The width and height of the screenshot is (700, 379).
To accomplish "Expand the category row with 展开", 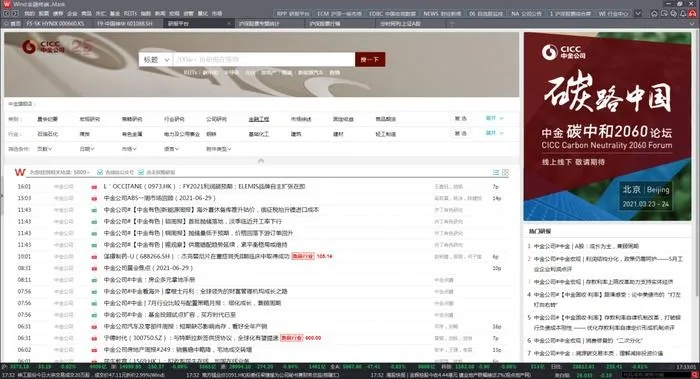I will 494,118.
